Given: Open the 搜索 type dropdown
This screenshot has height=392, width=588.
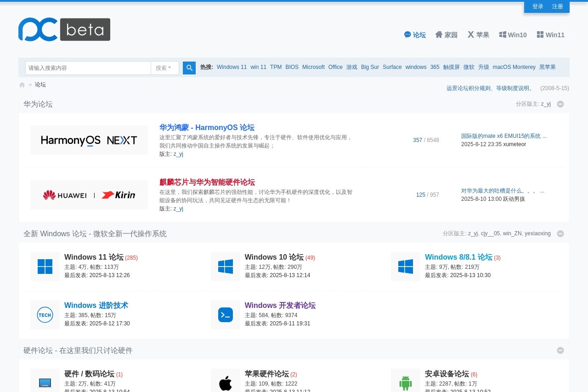Looking at the screenshot, I should 165,68.
